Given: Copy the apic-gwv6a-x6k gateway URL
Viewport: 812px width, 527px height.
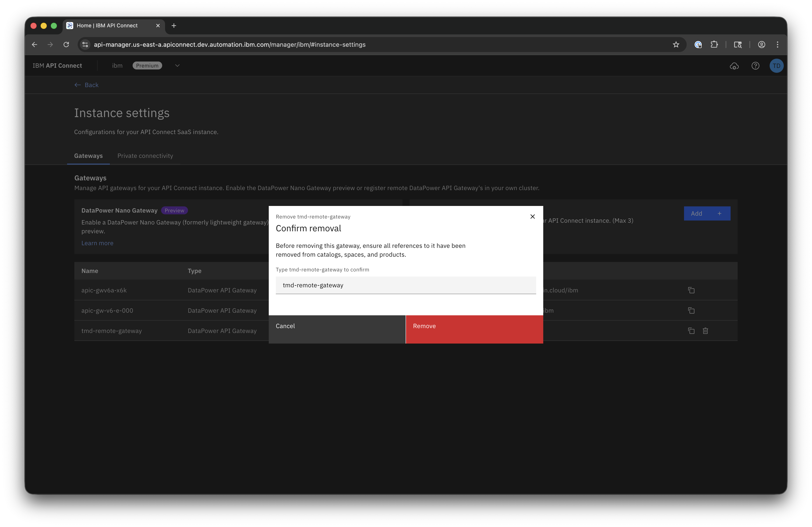Looking at the screenshot, I should 691,290.
